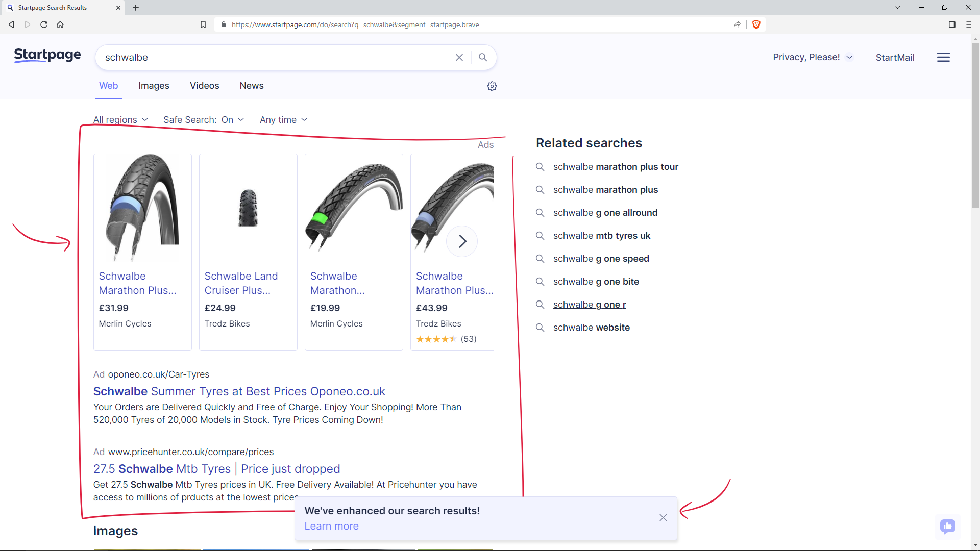980x551 pixels.
Task: Open the All regions dropdown
Action: tap(120, 119)
